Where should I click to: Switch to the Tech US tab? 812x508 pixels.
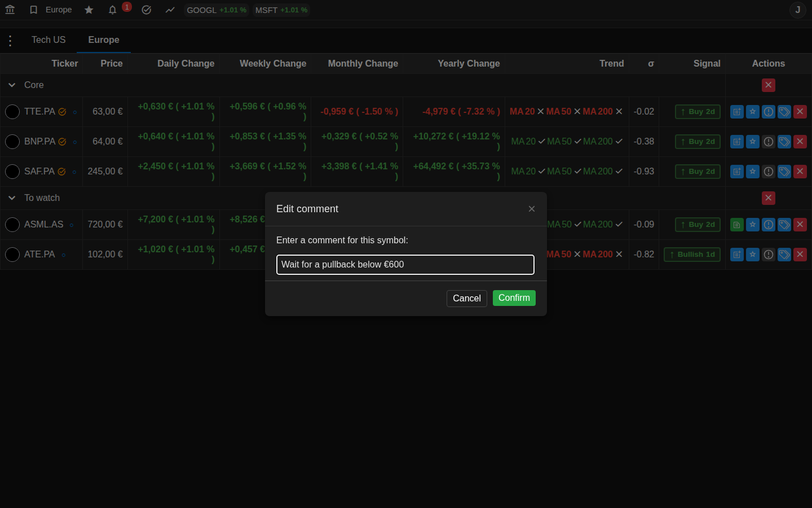tap(48, 40)
